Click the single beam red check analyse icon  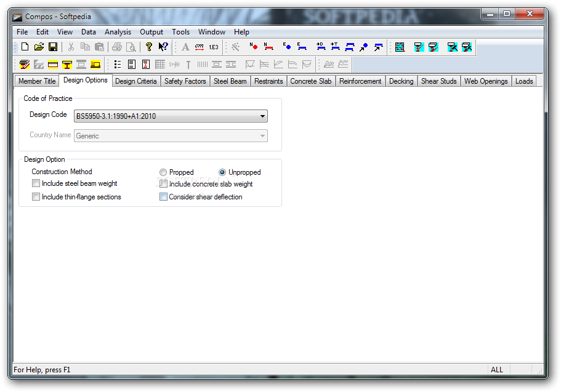(419, 47)
